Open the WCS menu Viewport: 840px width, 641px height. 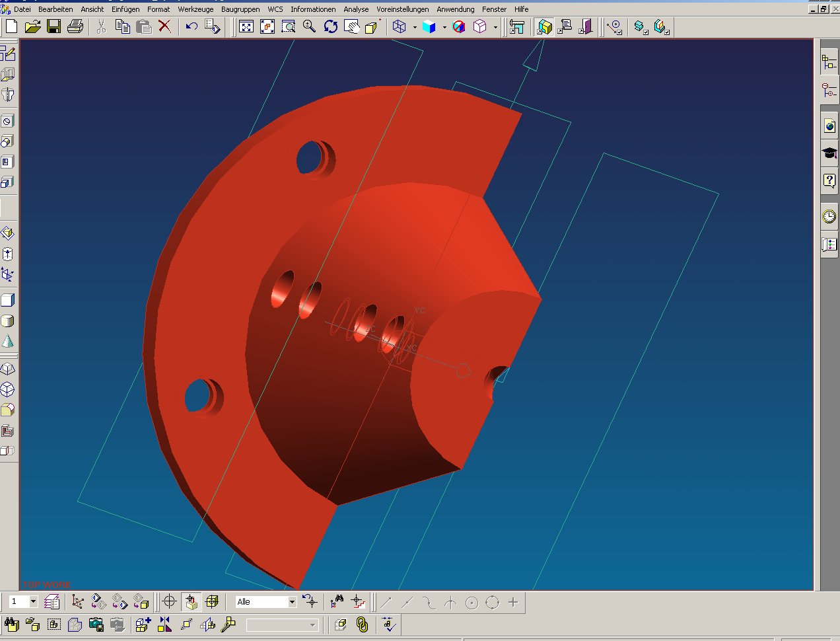[x=275, y=9]
